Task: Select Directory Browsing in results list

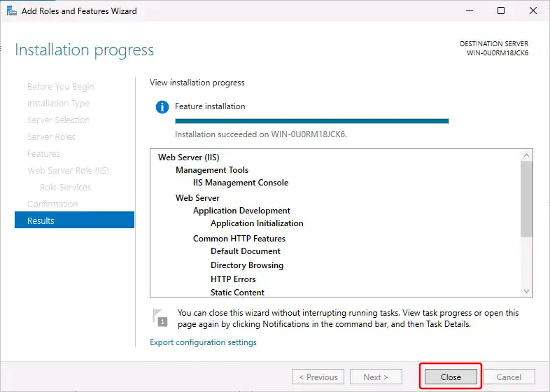Action: 247,265
